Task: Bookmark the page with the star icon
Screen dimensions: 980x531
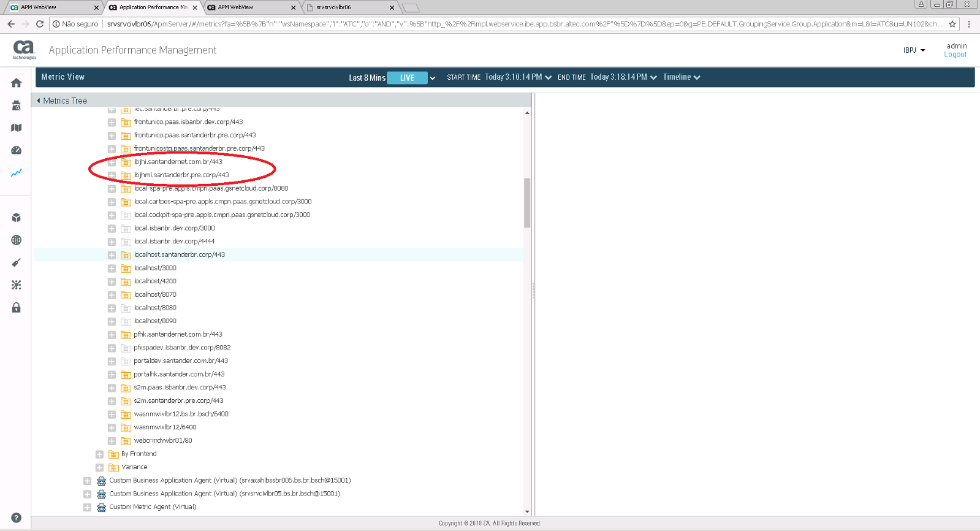Action: tap(952, 24)
